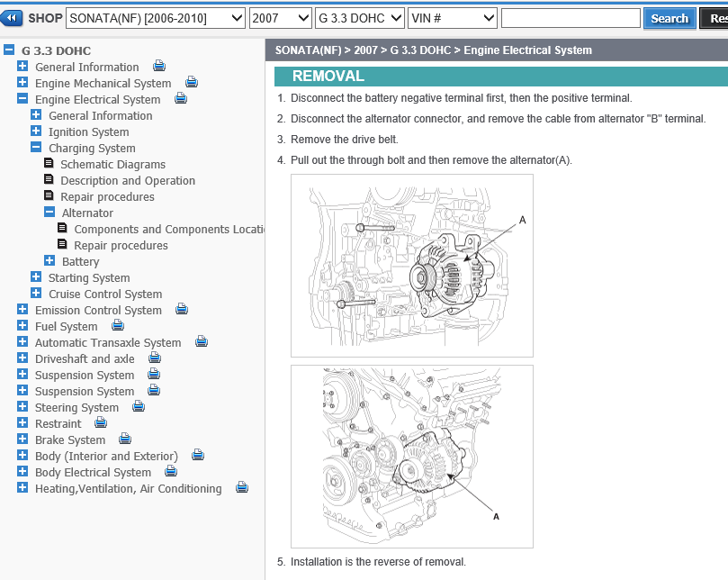
Task: Select the G 3.3 DOHC root label
Action: pos(56,50)
